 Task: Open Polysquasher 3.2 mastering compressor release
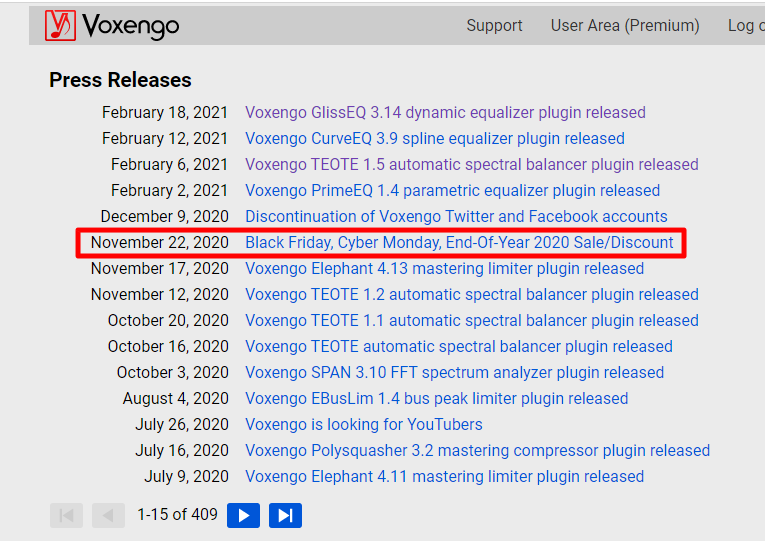click(x=477, y=451)
